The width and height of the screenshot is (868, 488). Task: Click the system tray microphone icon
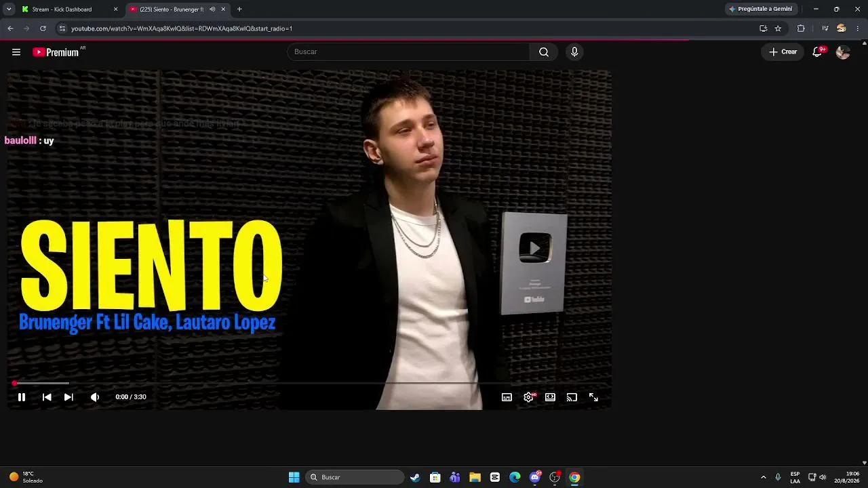[778, 477]
